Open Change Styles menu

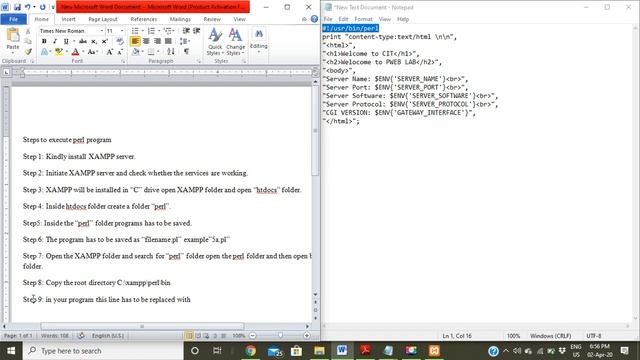coord(236,41)
